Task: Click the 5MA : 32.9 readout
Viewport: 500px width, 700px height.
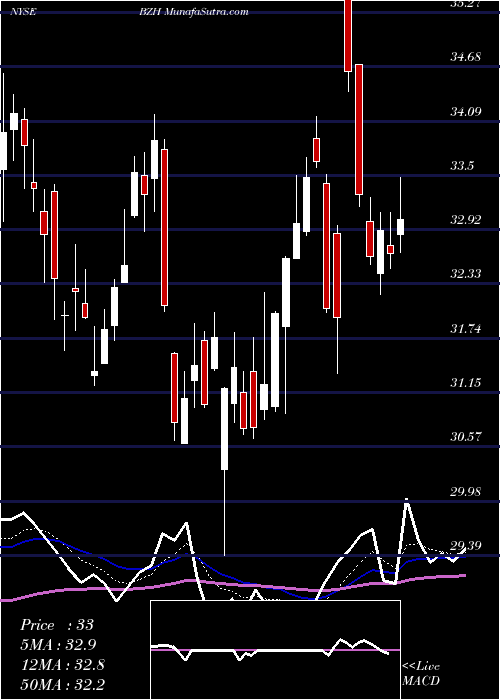Action: (58, 645)
